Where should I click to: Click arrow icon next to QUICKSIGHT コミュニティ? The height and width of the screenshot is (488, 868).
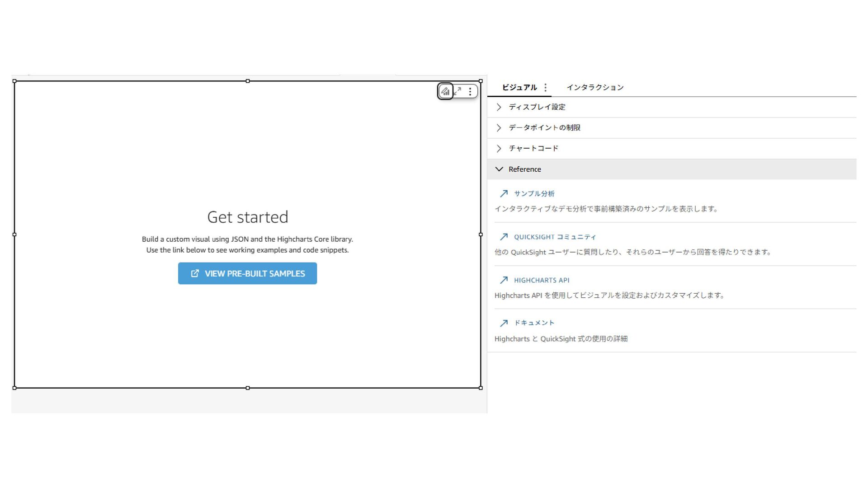coord(504,237)
